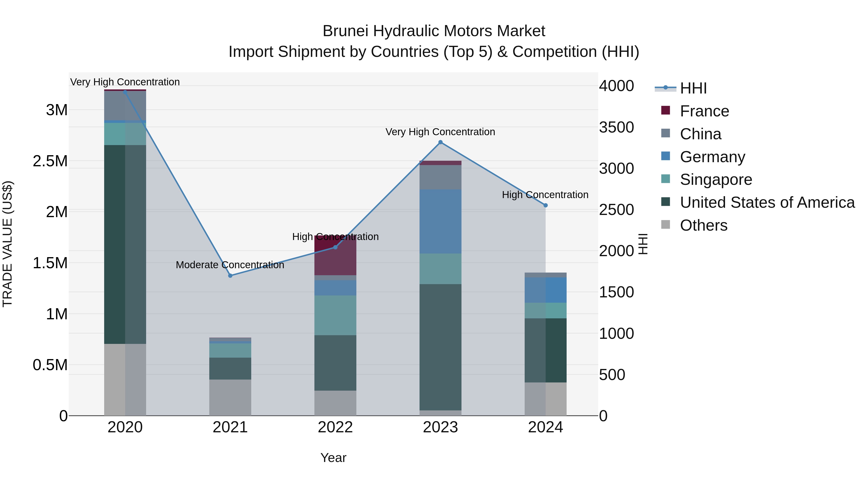Click the 2021 Singapore bar segment
The image size is (868, 488).
230,350
